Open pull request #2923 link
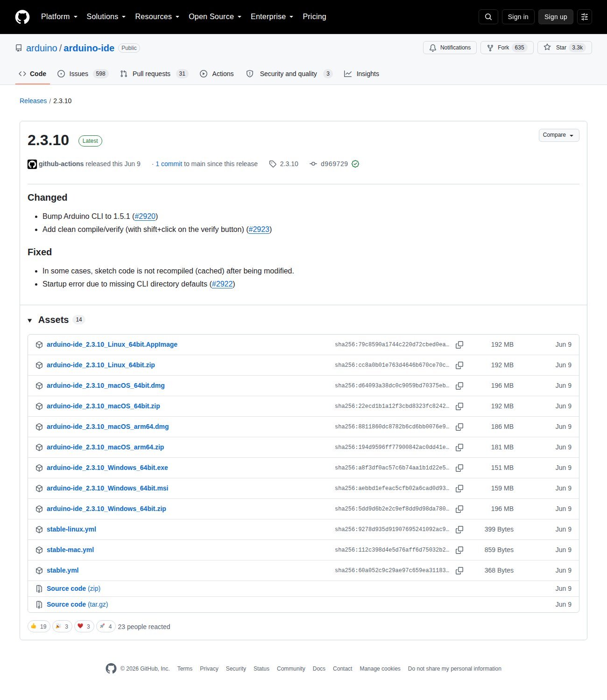607x700 pixels. coord(259,230)
